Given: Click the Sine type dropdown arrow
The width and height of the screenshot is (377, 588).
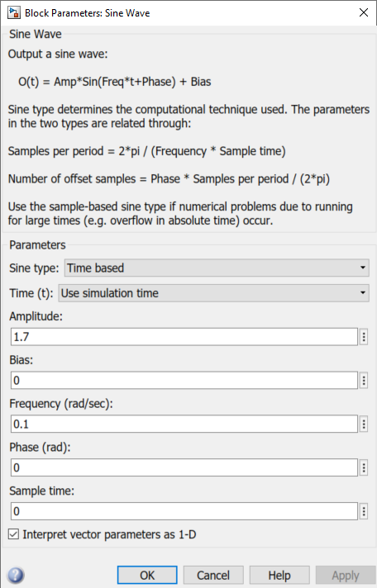Looking at the screenshot, I should pos(362,268).
